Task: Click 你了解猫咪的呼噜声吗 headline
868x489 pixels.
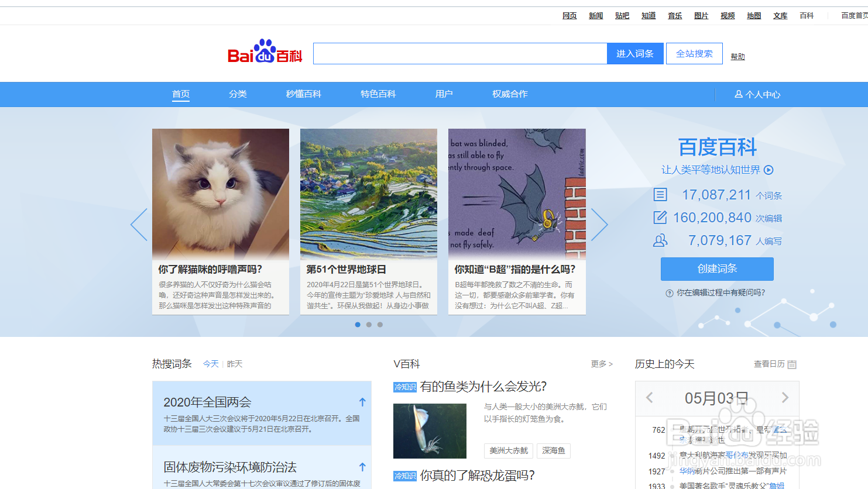Action: (x=210, y=269)
